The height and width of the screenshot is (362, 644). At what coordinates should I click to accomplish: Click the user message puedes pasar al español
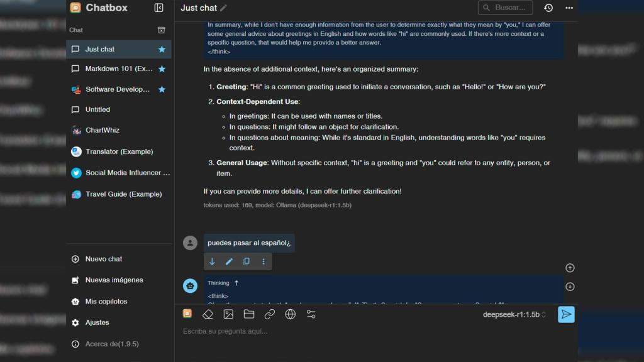pos(249,243)
